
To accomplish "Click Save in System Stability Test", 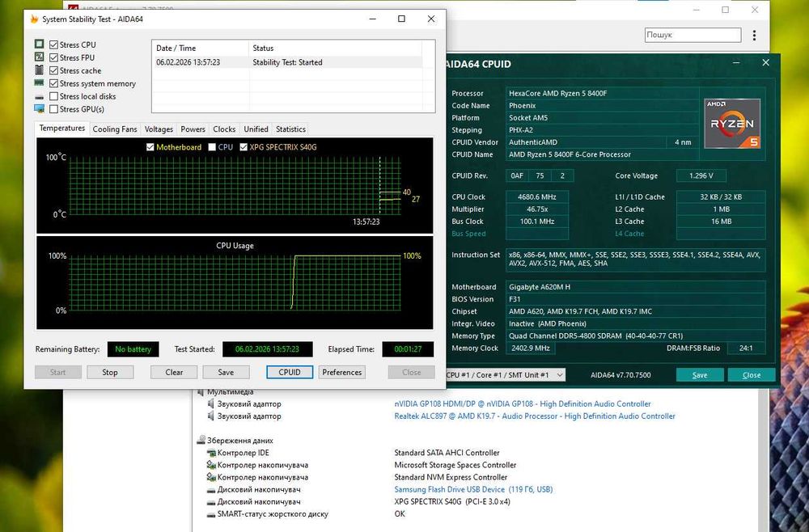I will pos(226,372).
